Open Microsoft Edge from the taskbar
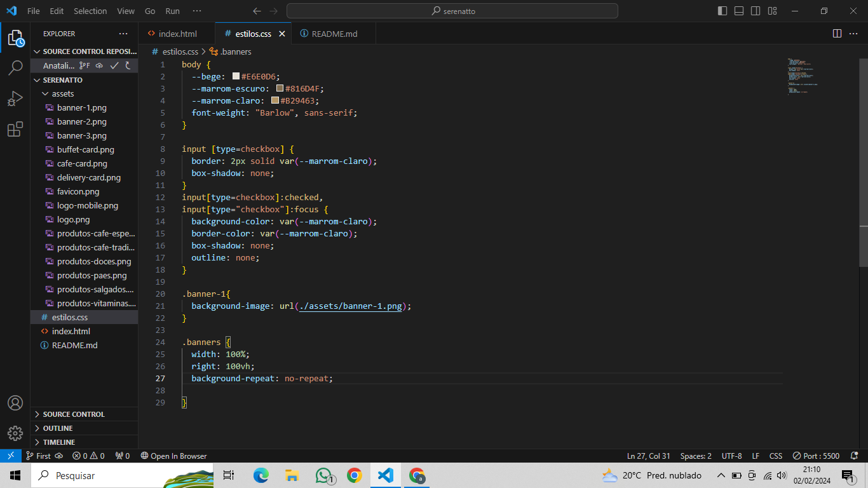 tap(261, 475)
